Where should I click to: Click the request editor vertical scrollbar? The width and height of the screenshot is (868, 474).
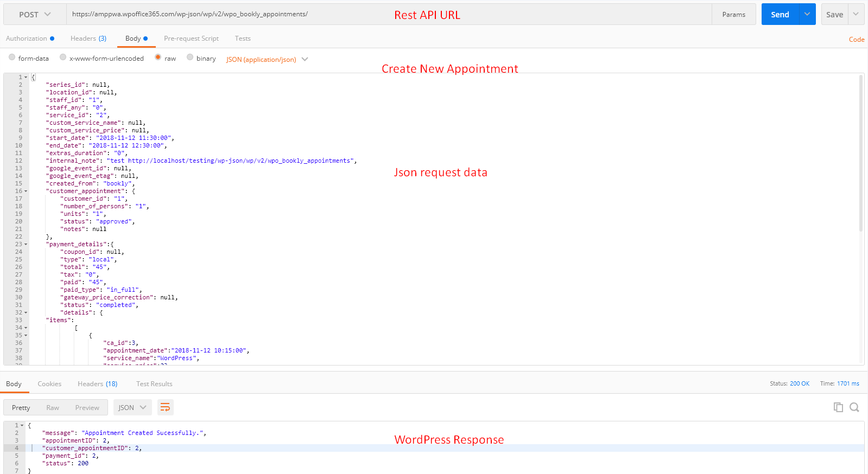tap(861, 153)
